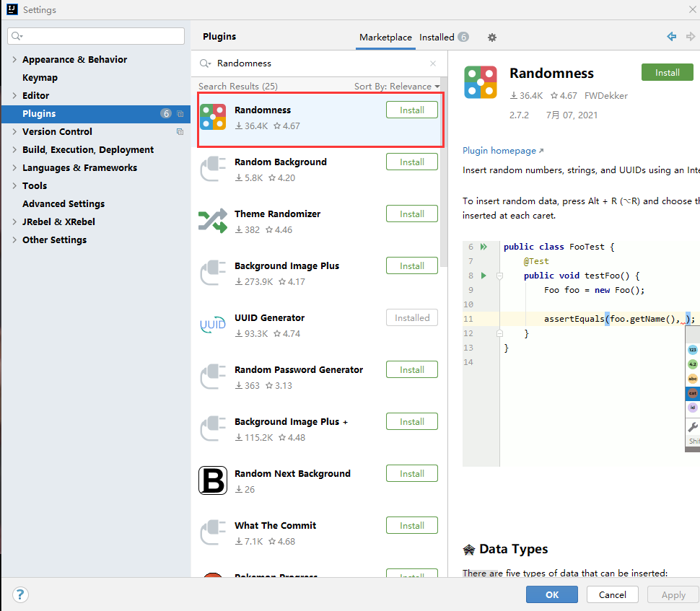Click the Random Next Background B icon
This screenshot has width=700, height=611.
pos(213,480)
